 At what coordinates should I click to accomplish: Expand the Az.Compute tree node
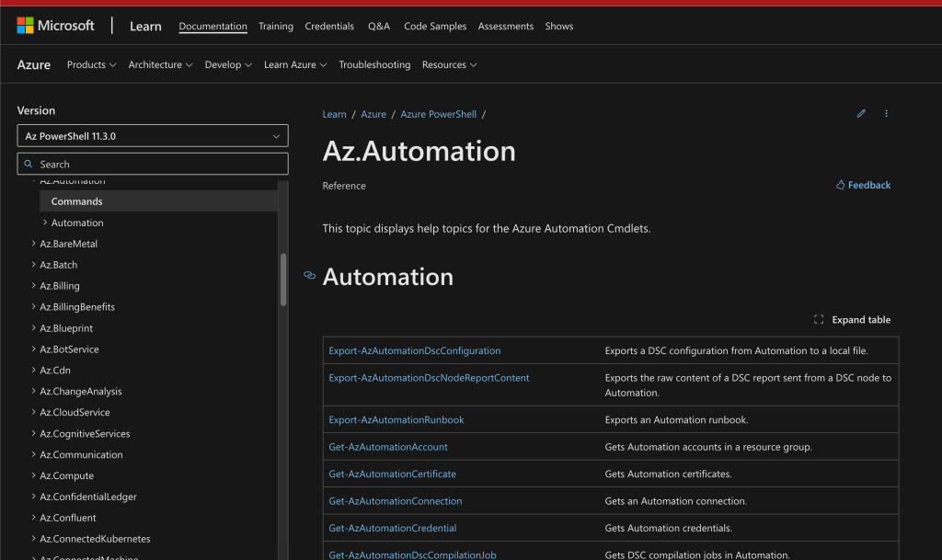click(x=34, y=474)
